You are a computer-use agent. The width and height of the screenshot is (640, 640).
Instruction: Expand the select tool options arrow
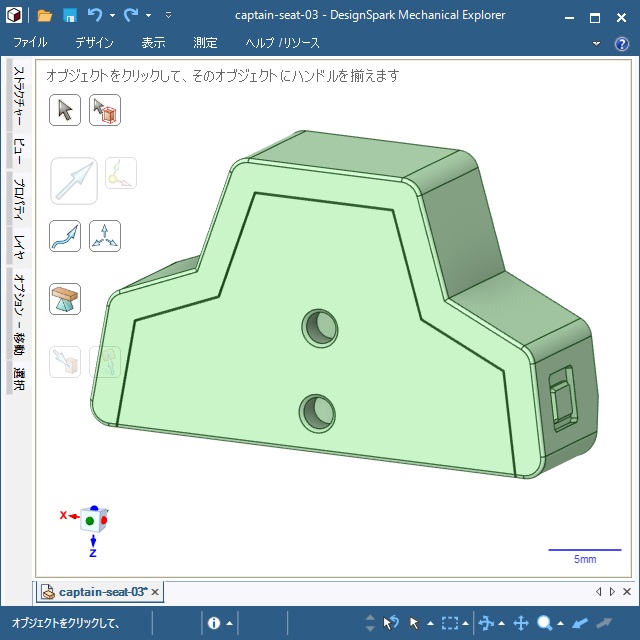[x=430, y=623]
